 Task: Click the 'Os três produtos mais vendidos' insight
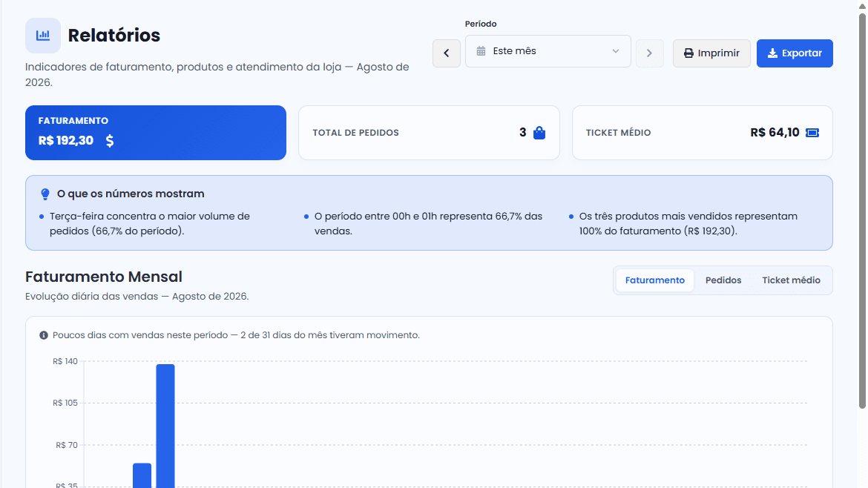tap(688, 223)
